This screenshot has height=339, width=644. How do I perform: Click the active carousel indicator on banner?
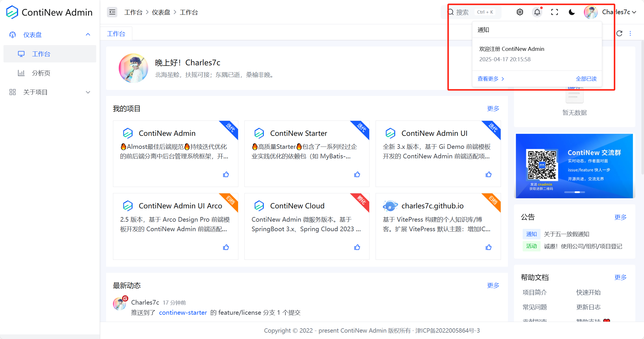(x=577, y=192)
